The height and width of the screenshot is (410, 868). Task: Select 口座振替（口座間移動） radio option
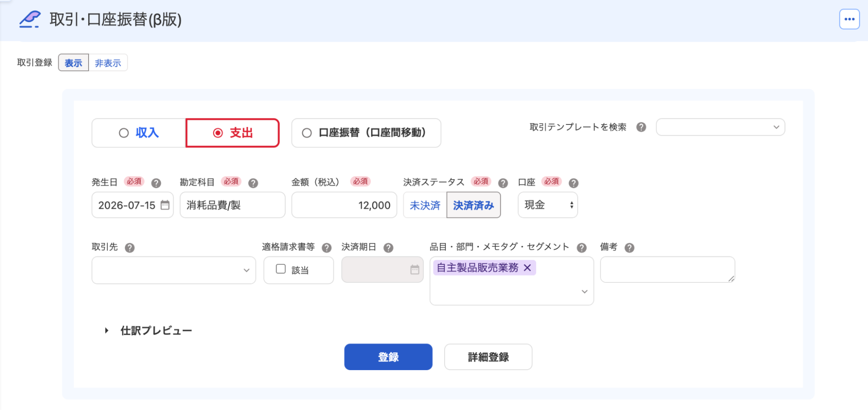point(366,133)
